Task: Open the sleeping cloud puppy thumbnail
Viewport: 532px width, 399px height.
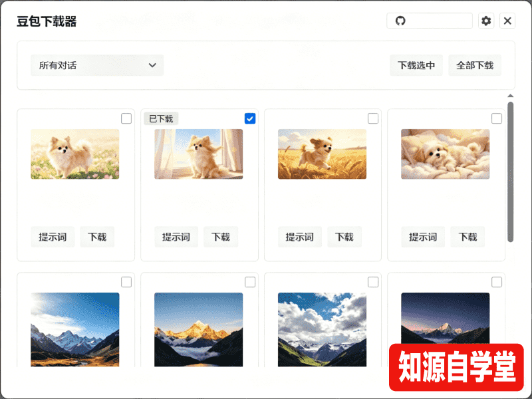Action: 445,154
